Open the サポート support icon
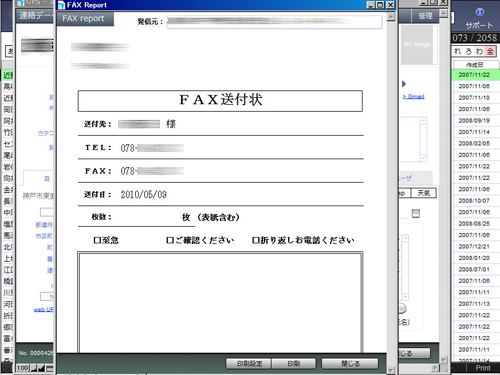 tap(480, 12)
